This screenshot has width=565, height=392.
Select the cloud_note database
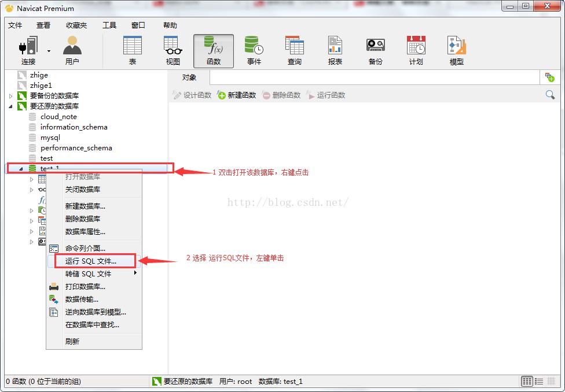(x=58, y=117)
